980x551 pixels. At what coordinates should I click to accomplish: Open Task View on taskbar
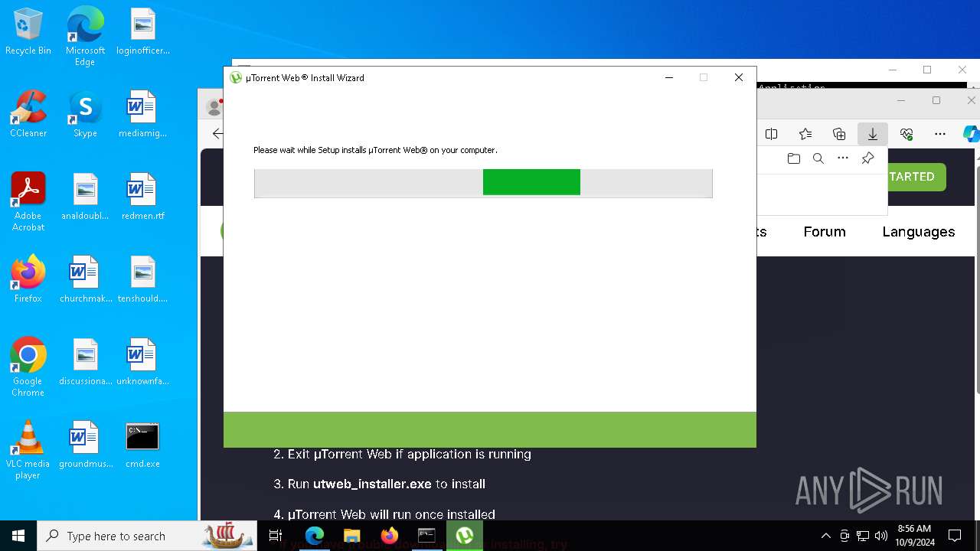(x=276, y=536)
